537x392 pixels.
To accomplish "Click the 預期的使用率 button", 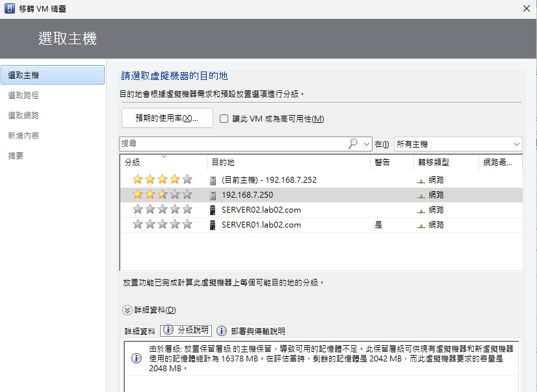I will point(167,118).
